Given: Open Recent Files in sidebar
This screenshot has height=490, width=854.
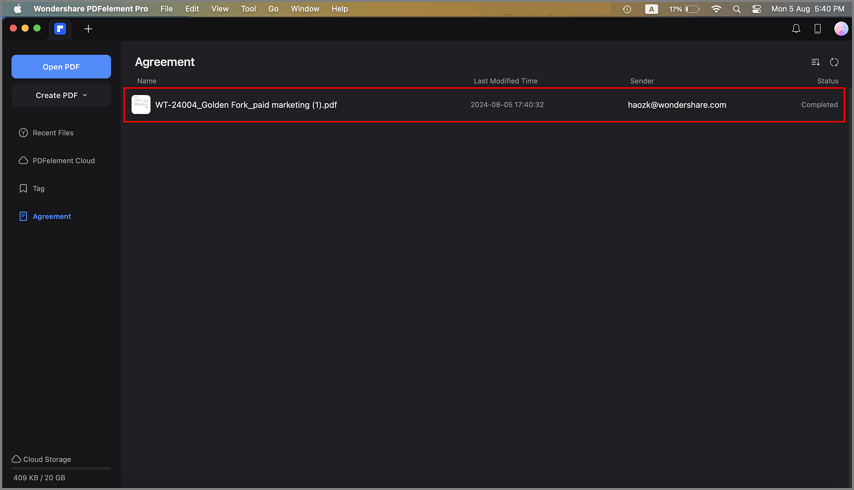Looking at the screenshot, I should click(52, 133).
